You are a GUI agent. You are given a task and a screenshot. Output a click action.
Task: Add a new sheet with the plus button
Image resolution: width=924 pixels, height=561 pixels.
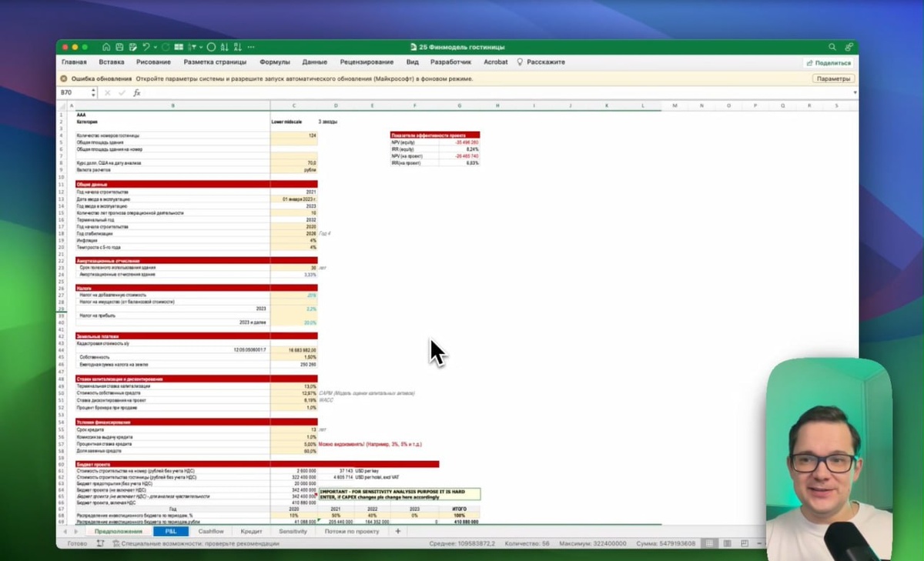click(398, 532)
